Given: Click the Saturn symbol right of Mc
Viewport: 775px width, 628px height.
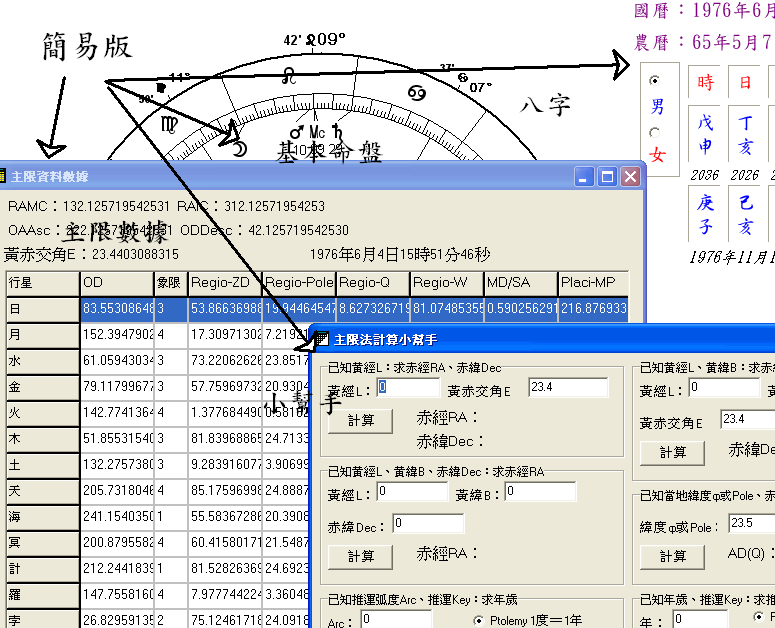Looking at the screenshot, I should [x=338, y=131].
